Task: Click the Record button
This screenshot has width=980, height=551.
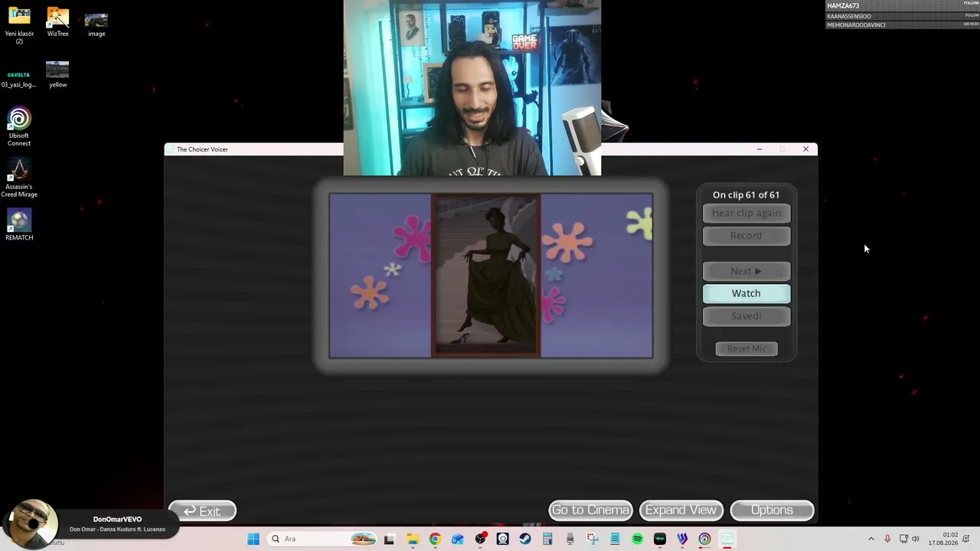Action: tap(746, 236)
